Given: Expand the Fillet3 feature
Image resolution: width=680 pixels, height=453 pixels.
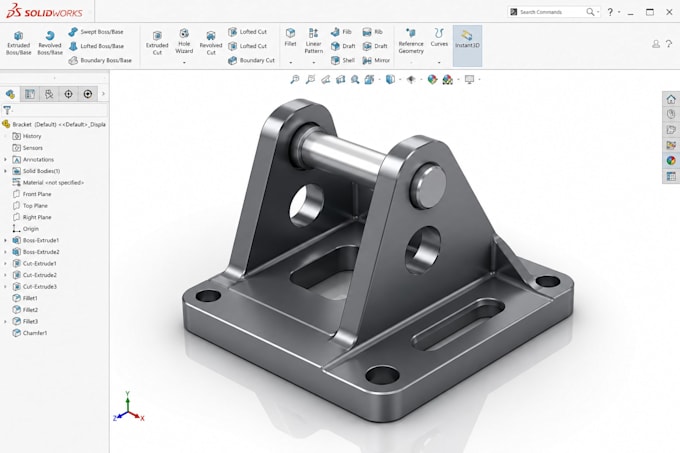Looking at the screenshot, I should click(5, 321).
